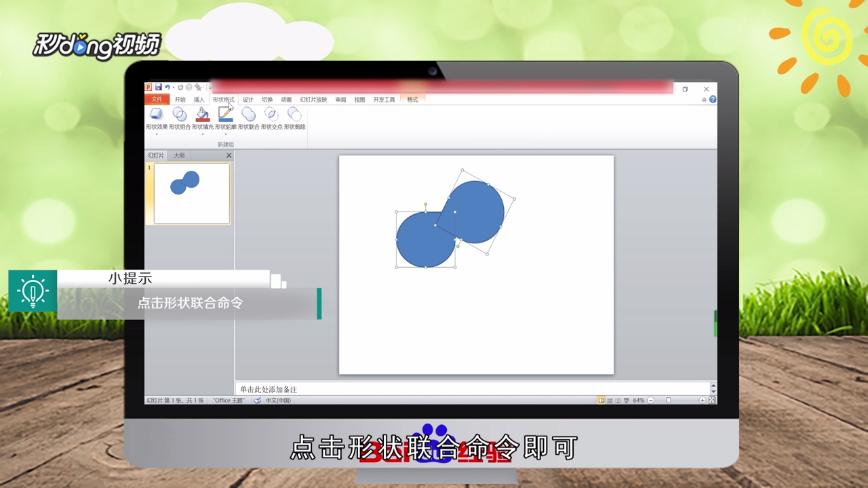Click the 64% zoom level button
The width and height of the screenshot is (868, 488).
click(639, 401)
